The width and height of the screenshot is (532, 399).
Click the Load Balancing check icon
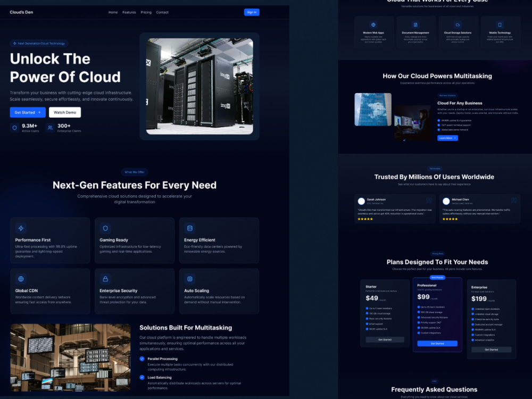click(x=142, y=377)
